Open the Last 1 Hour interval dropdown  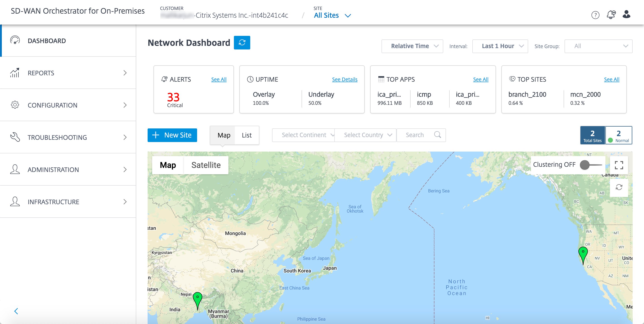(x=500, y=46)
